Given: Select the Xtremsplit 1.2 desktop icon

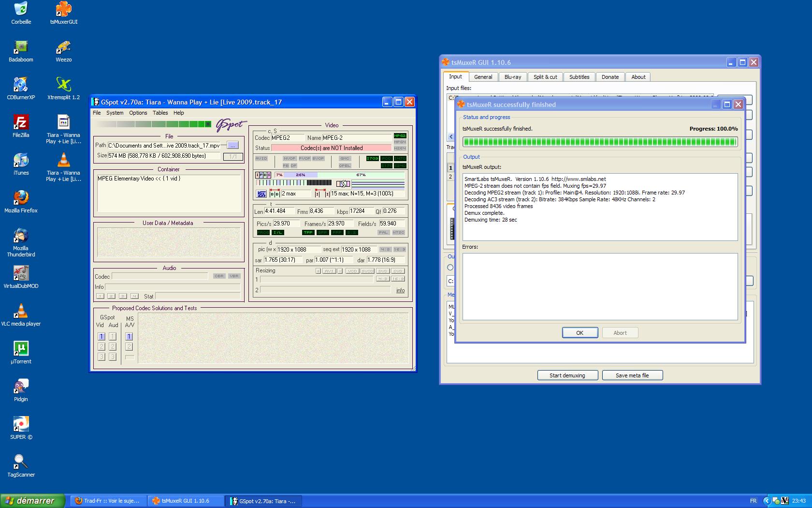Looking at the screenshot, I should point(63,89).
